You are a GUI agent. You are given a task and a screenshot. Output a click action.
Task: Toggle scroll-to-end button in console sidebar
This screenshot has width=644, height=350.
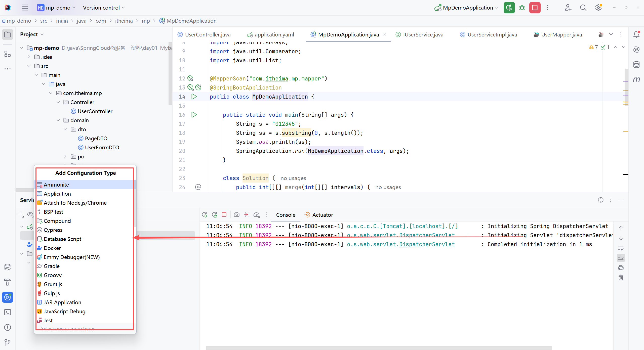(x=621, y=258)
